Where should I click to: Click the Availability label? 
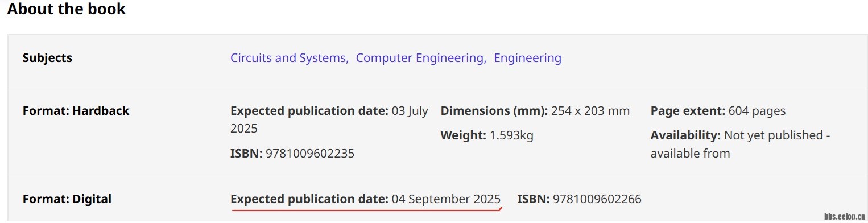click(685, 135)
